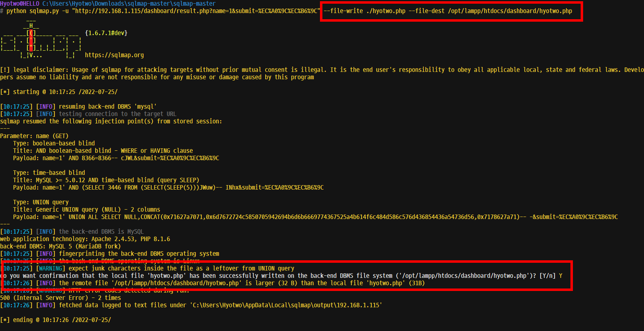Click the 'https://sqlmap.org' link text

[x=114, y=55]
